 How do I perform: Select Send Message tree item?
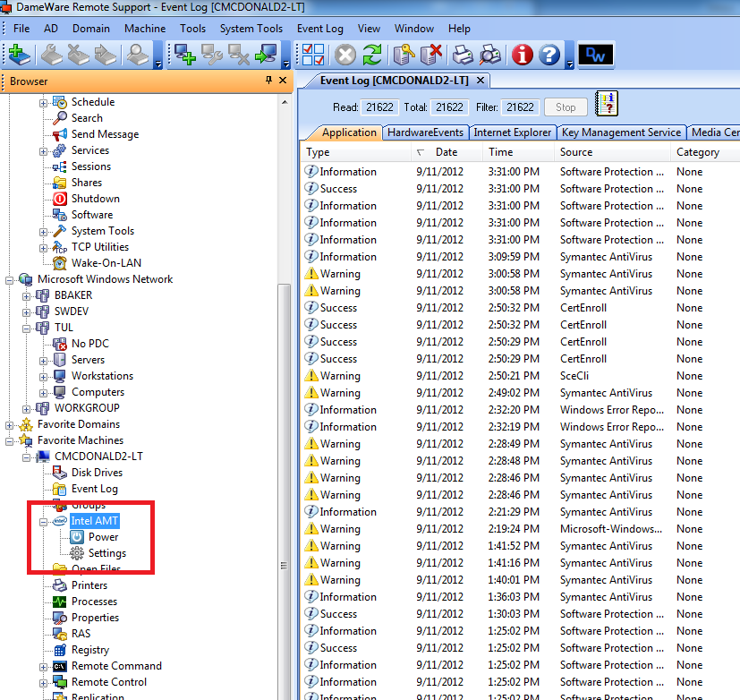[x=105, y=134]
